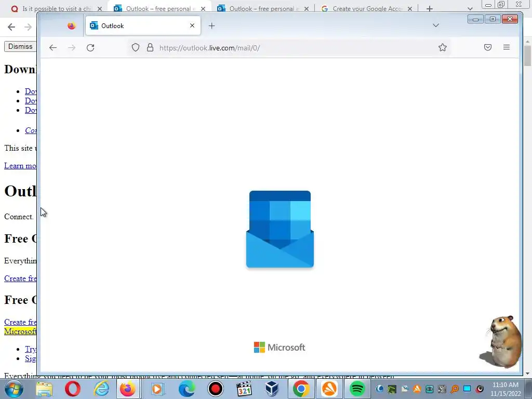Click the padlock site security icon
The height and width of the screenshot is (399, 532).
click(x=150, y=47)
